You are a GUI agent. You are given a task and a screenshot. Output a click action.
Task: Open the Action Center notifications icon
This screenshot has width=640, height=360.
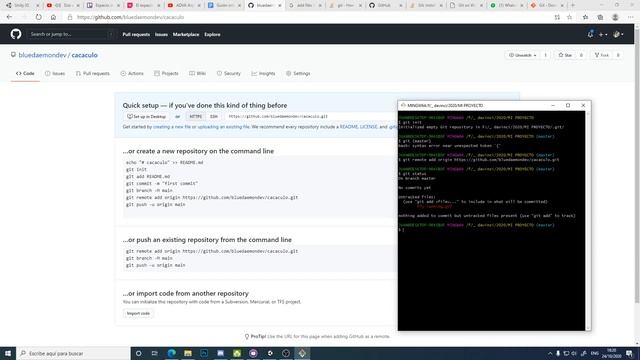(629, 353)
